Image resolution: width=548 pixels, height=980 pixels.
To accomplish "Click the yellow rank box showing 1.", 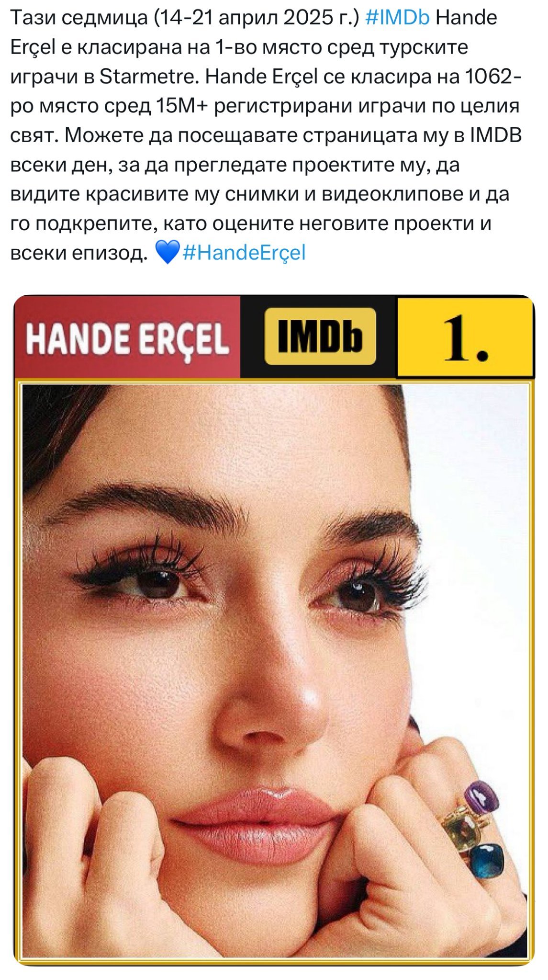I will [x=464, y=337].
